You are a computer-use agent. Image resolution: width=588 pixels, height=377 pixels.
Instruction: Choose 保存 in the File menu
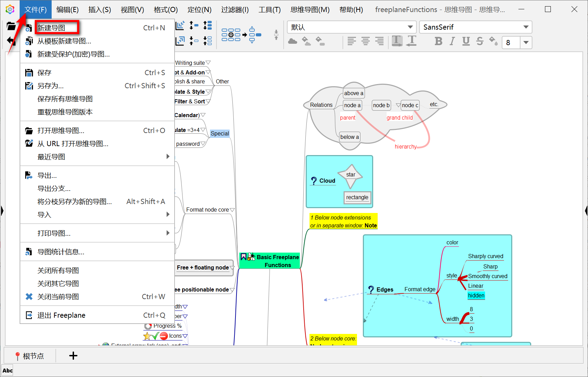(97, 73)
